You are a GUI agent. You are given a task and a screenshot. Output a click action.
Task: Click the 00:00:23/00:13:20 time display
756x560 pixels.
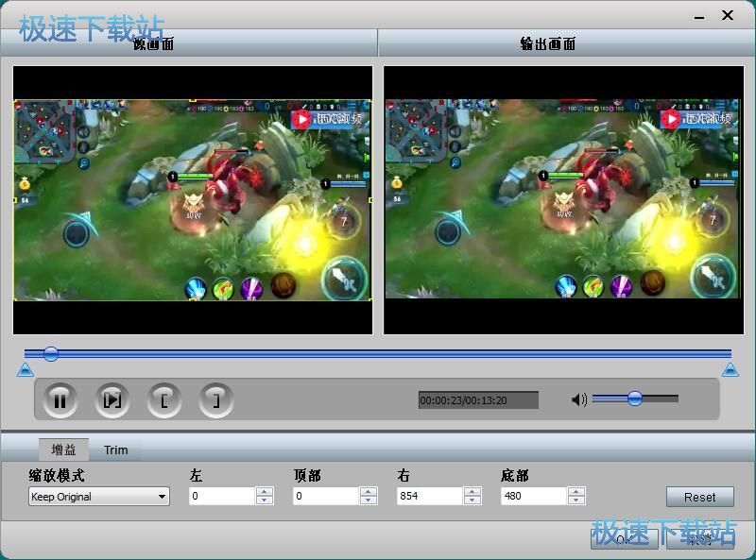pyautogui.click(x=478, y=400)
